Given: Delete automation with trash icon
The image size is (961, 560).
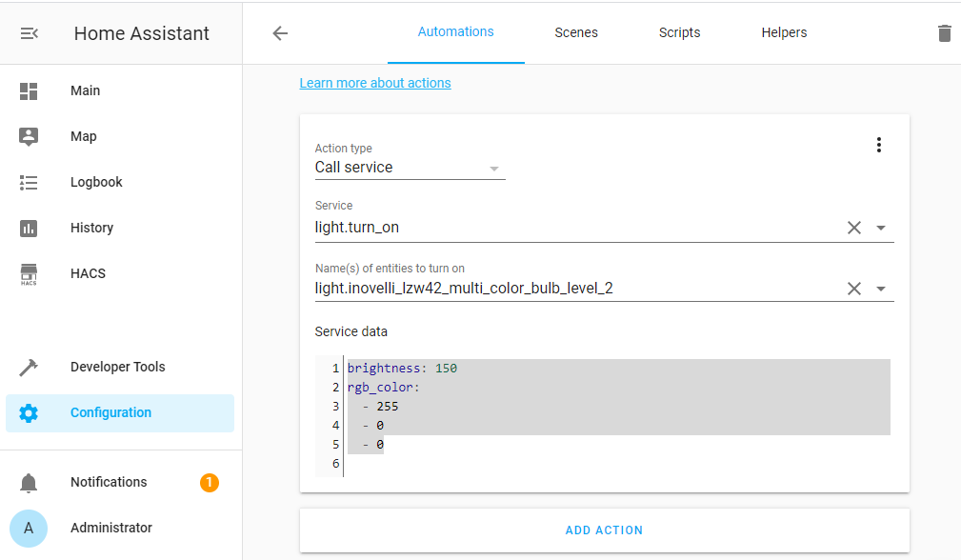Looking at the screenshot, I should pyautogui.click(x=944, y=33).
